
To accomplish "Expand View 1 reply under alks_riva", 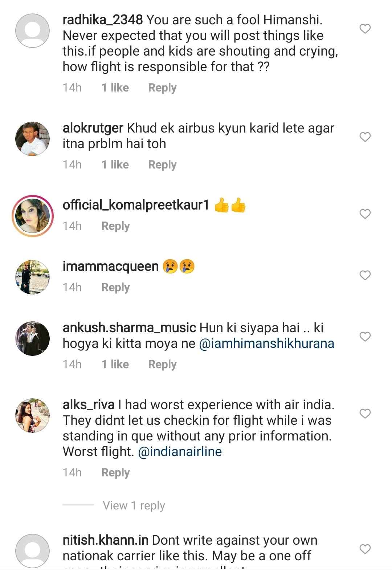I will 134,505.
